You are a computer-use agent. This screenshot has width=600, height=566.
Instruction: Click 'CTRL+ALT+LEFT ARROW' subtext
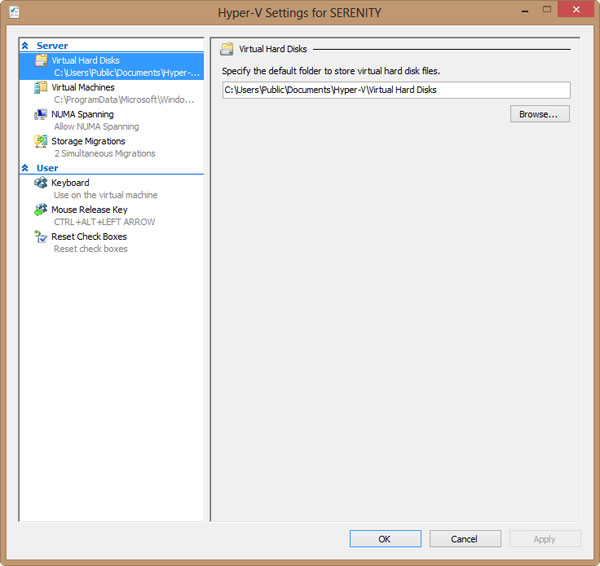[104, 222]
